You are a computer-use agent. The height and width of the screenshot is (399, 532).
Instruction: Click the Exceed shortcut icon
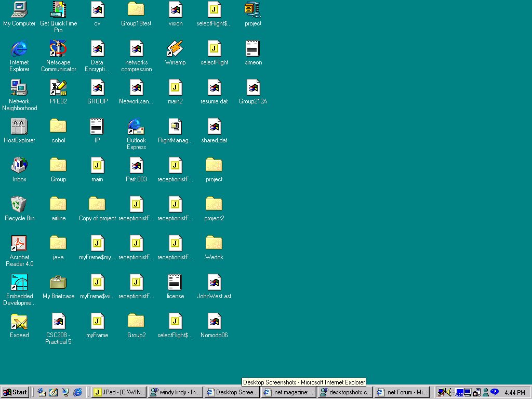tap(19, 322)
